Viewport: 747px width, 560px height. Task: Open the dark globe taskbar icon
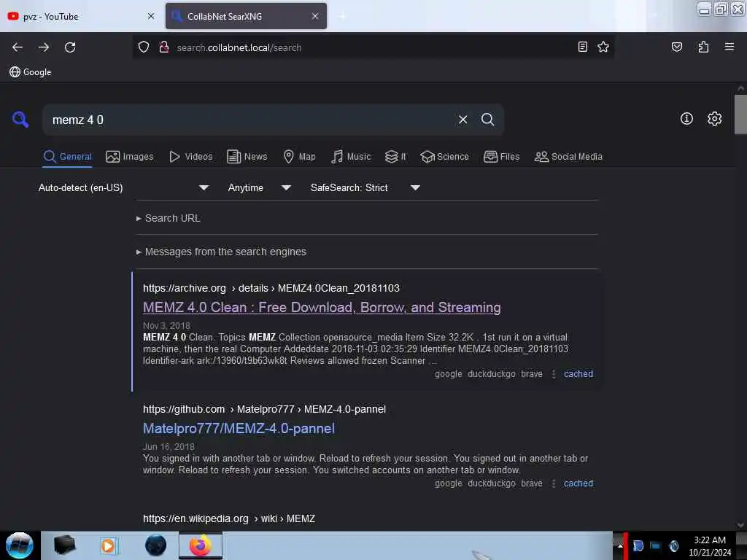pyautogui.click(x=155, y=545)
